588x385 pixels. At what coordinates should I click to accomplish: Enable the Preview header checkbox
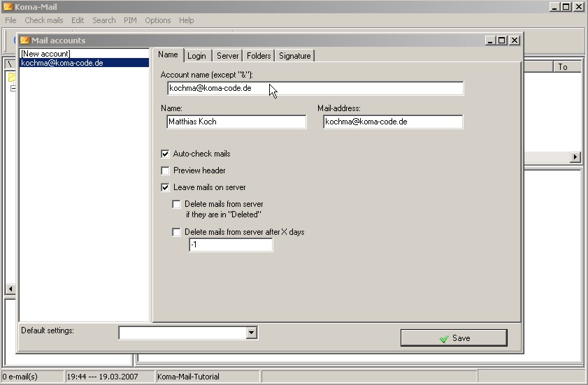(x=166, y=170)
